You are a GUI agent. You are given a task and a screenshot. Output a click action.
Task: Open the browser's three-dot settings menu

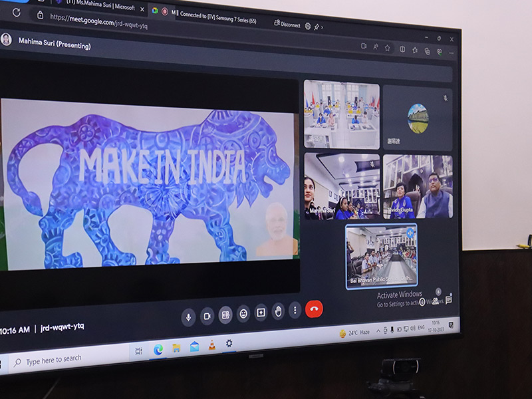point(452,53)
